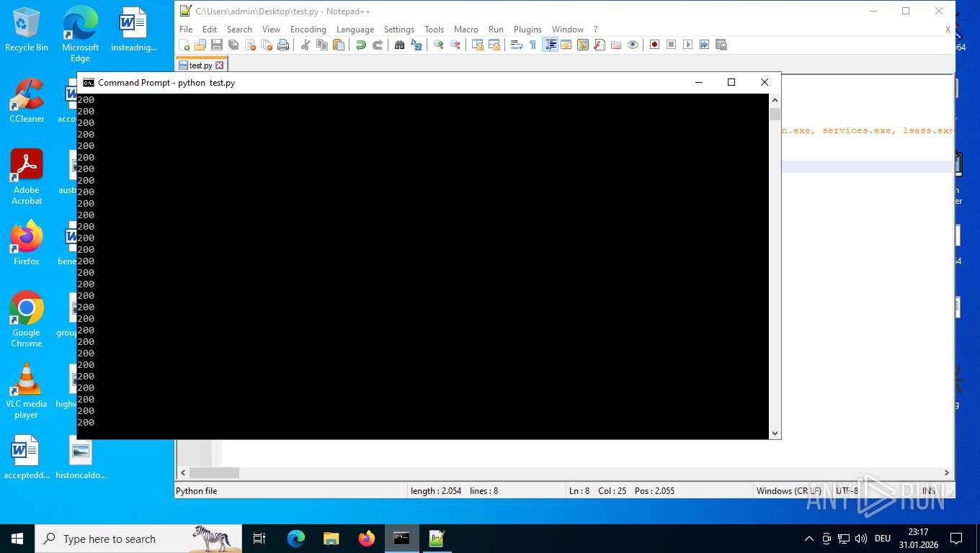980x553 pixels.
Task: Open File Explorer from the taskbar
Action: [x=331, y=539]
